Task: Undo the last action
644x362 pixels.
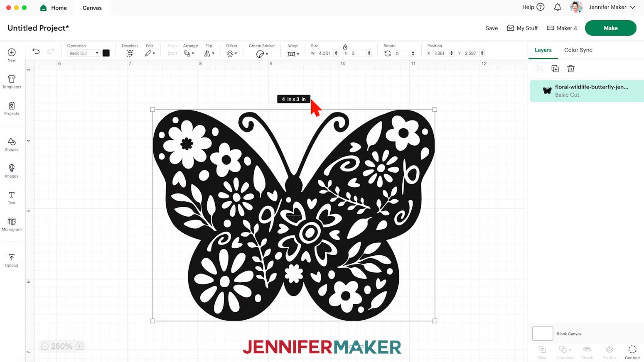Action: 36,51
